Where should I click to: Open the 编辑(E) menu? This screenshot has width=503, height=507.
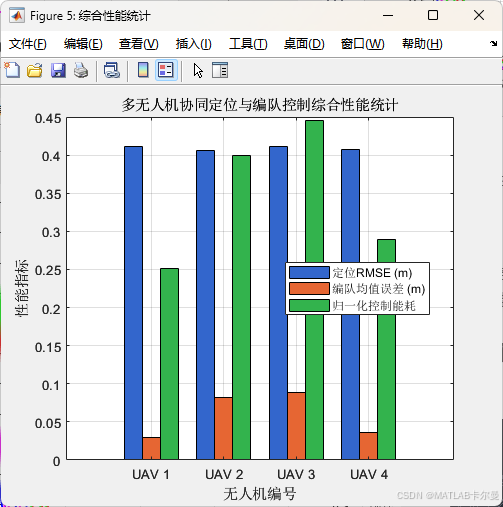point(83,44)
